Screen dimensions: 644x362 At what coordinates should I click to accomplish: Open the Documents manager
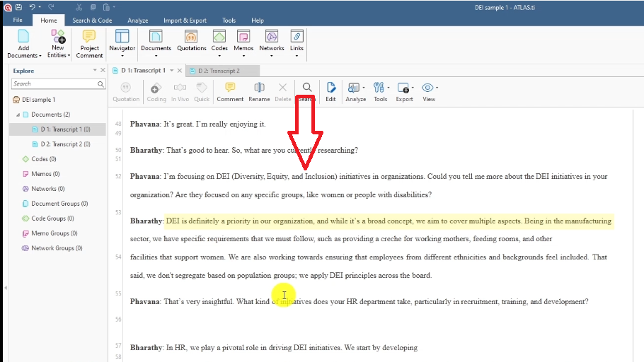[156, 44]
